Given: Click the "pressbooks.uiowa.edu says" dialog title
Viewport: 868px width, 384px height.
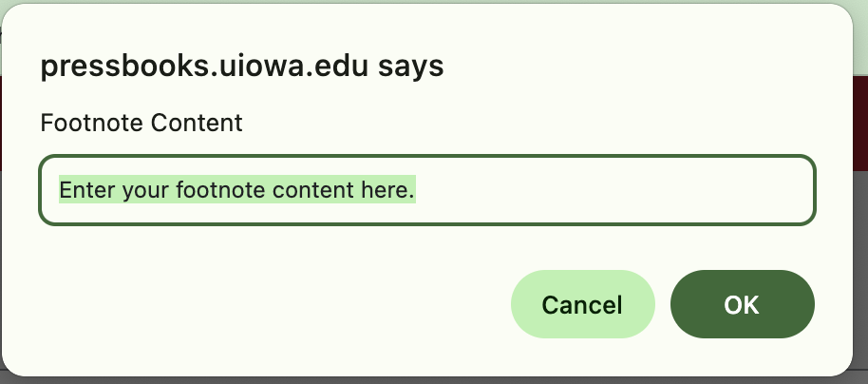Looking at the screenshot, I should click(x=241, y=67).
